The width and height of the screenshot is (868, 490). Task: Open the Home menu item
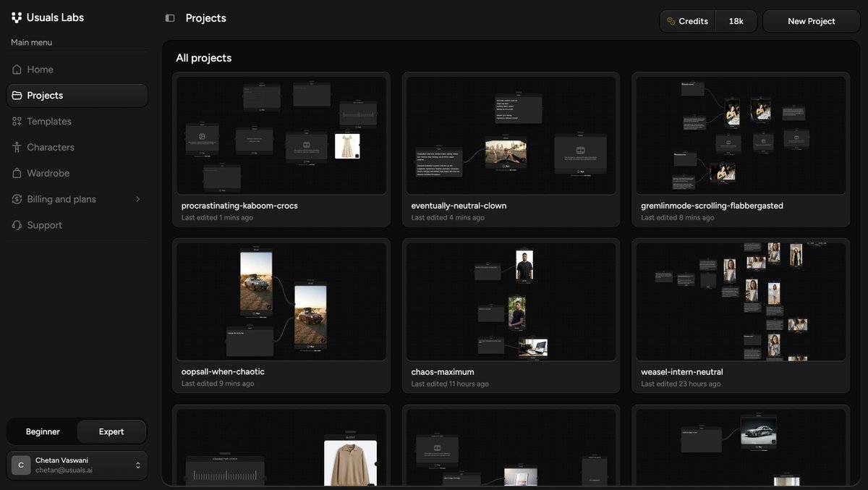point(77,69)
